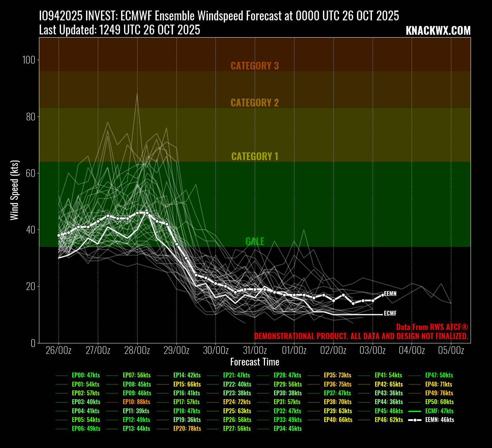This screenshot has height=448, width=492.
Task: Click the ECMF line end label on chart
Action: point(390,314)
